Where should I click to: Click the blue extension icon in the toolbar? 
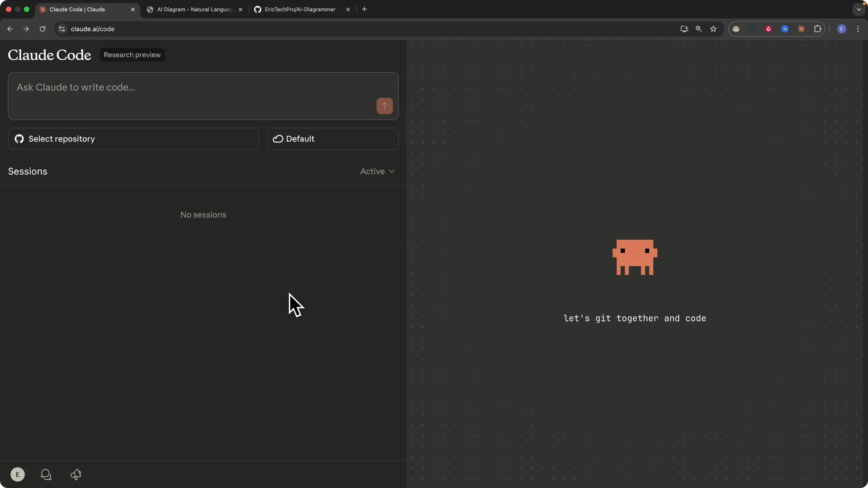pyautogui.click(x=785, y=29)
